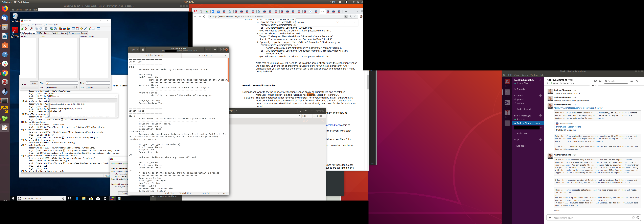Click the Save button in the text editor

(x=208, y=49)
